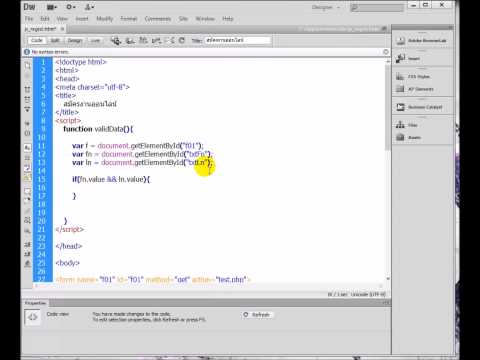Viewport: 480px width, 360px height.
Task: Open the Format menu
Action: pyautogui.click(x=129, y=19)
